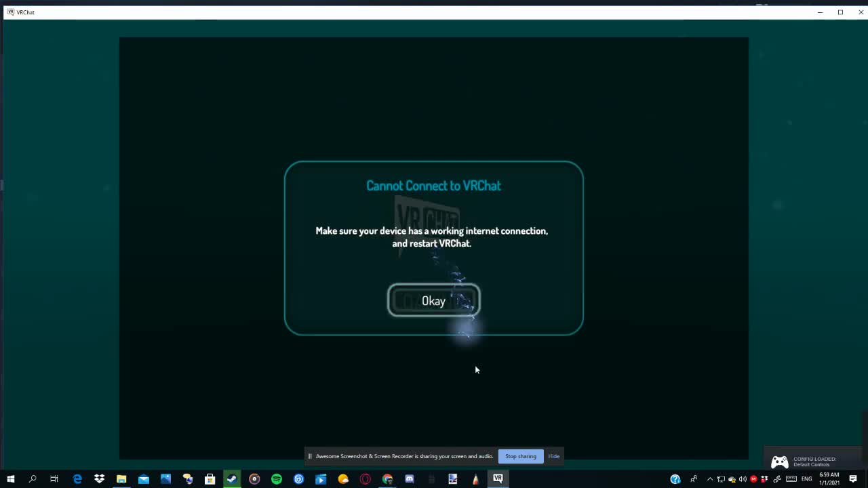Open the volume control in system tray

[743, 479]
